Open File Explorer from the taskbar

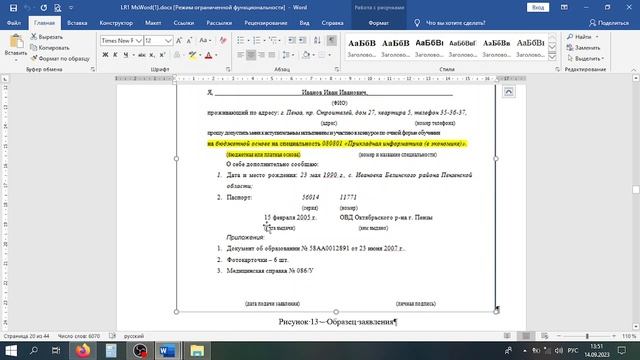coord(197,351)
